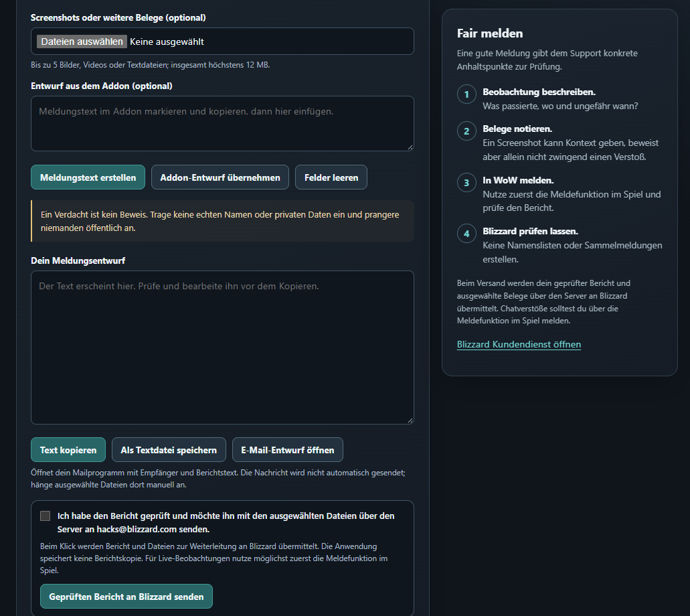
Task: Save report with Als Textdatei speichern
Action: pyautogui.click(x=169, y=450)
